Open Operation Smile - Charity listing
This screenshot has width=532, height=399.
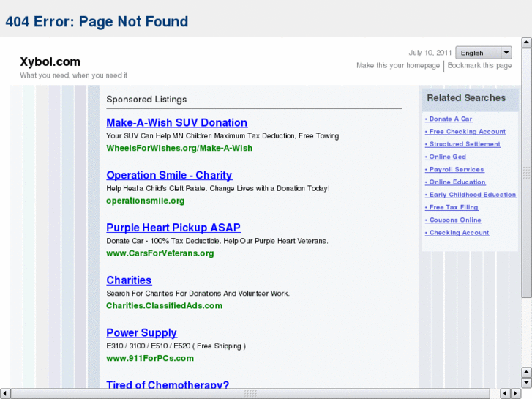(169, 175)
